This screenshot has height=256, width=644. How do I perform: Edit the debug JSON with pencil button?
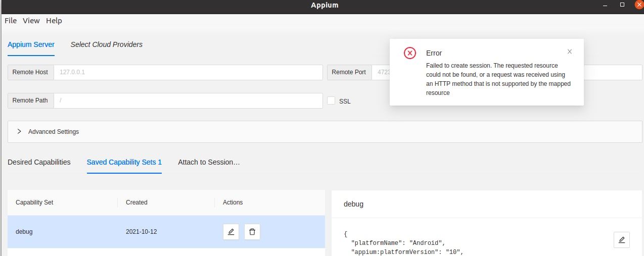click(x=622, y=240)
